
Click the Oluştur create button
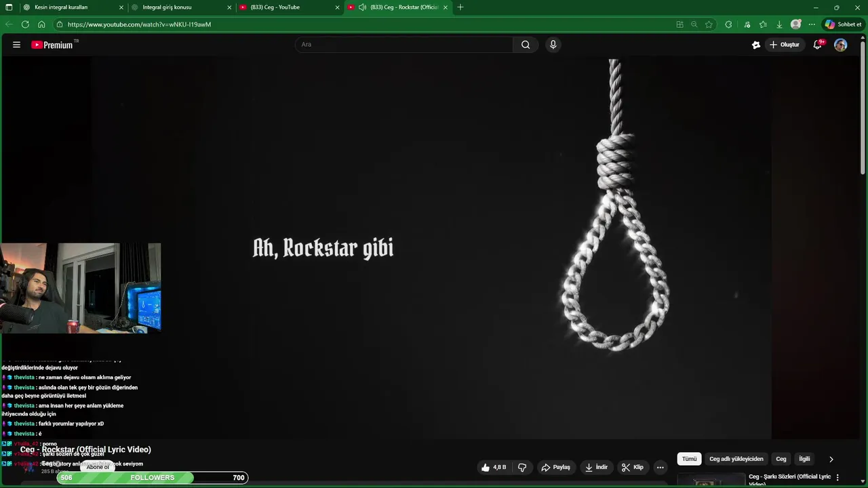tap(785, 45)
